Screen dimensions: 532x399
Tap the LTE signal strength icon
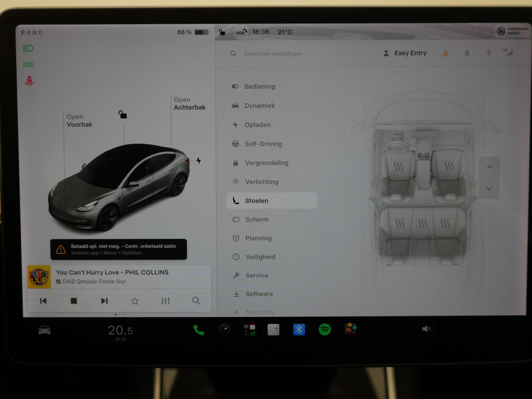[508, 52]
